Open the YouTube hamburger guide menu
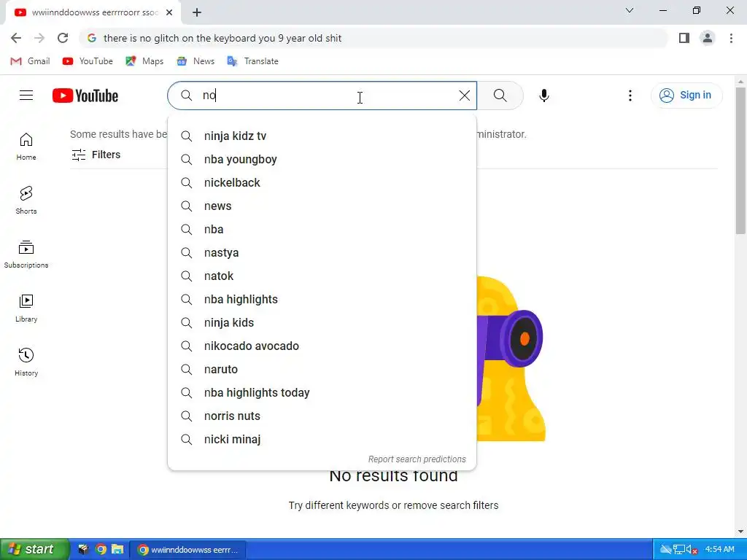 click(26, 96)
